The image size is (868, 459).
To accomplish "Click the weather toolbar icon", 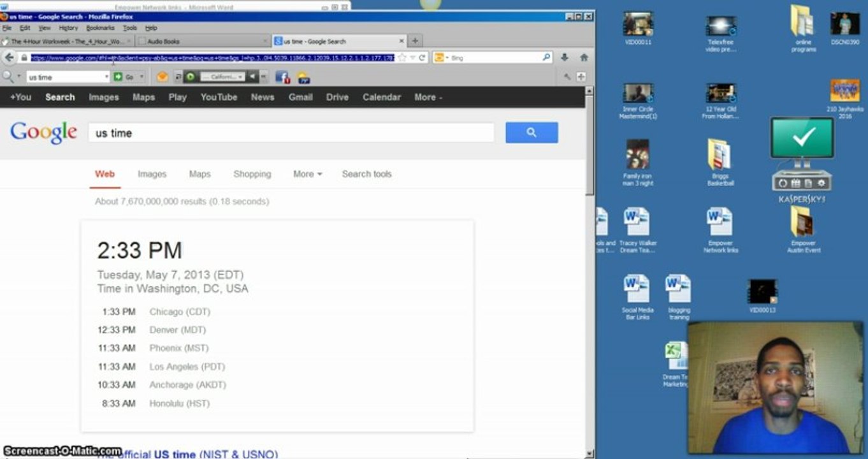I will pos(304,77).
